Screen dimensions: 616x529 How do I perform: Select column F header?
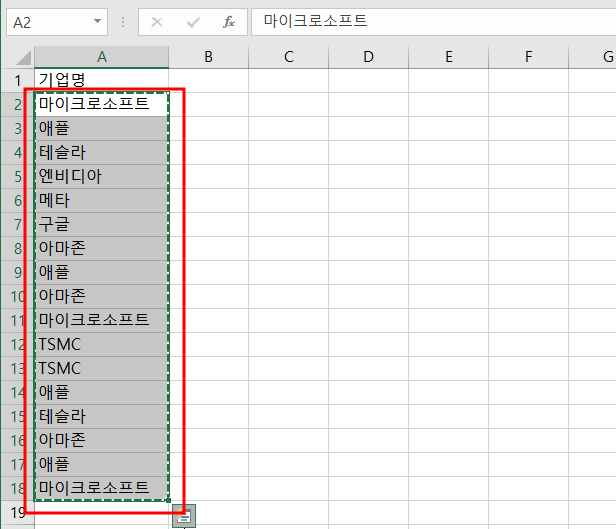pyautogui.click(x=528, y=57)
